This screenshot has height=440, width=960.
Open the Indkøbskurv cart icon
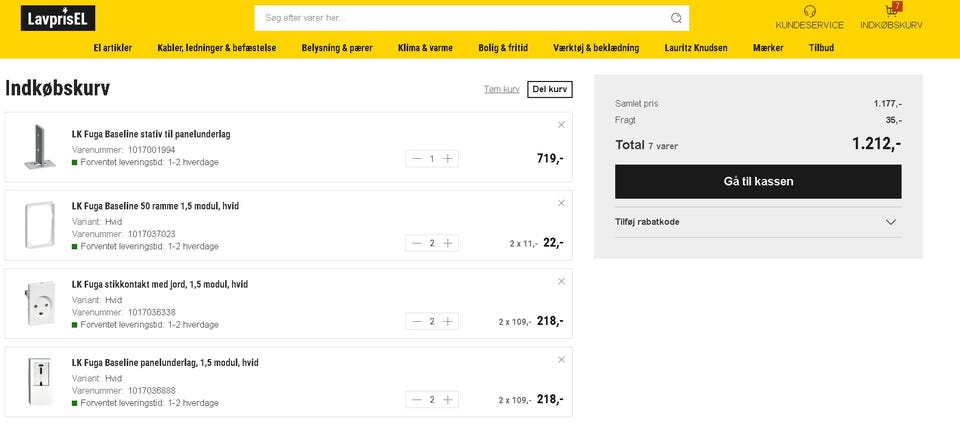pyautogui.click(x=891, y=11)
